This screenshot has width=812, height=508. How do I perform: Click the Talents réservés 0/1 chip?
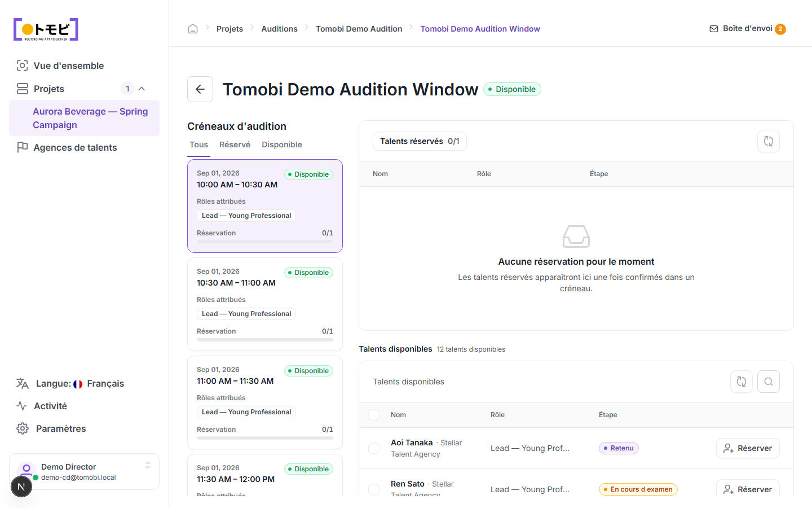point(420,141)
